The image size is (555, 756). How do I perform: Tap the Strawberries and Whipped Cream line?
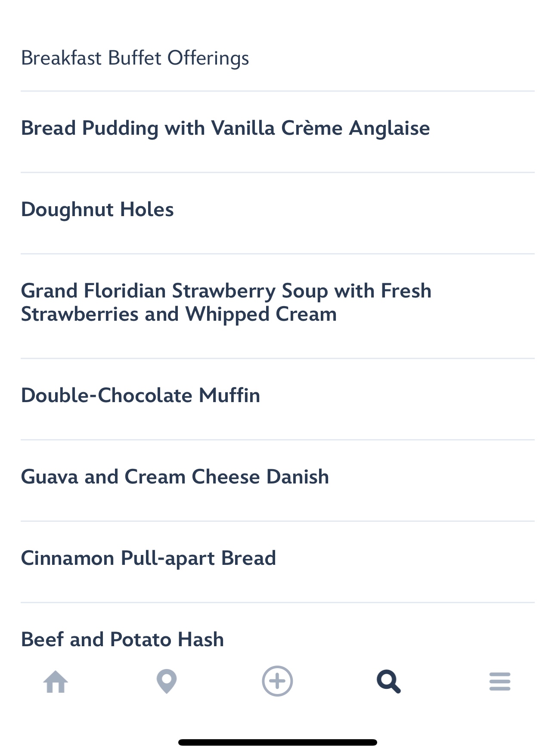[x=179, y=314]
